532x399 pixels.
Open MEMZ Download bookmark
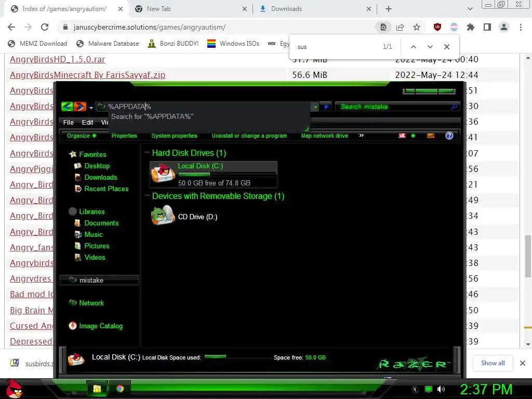[37, 44]
